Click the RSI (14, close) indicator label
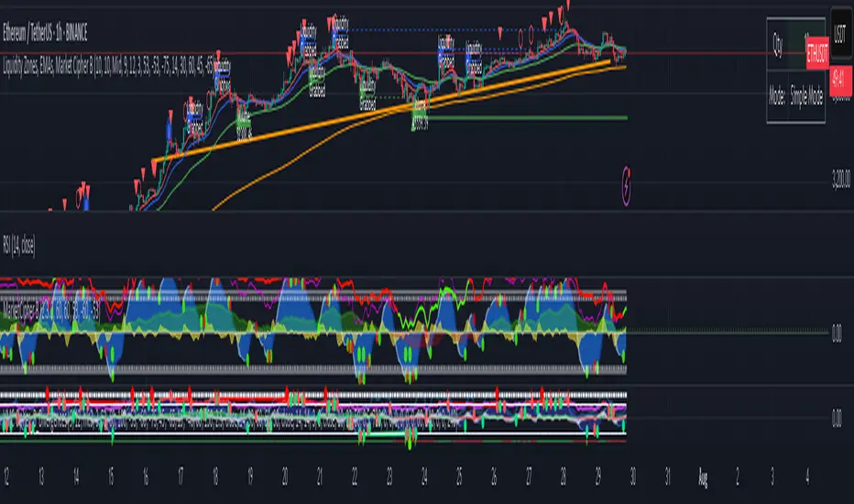This screenshot has width=854, height=504. [19, 246]
